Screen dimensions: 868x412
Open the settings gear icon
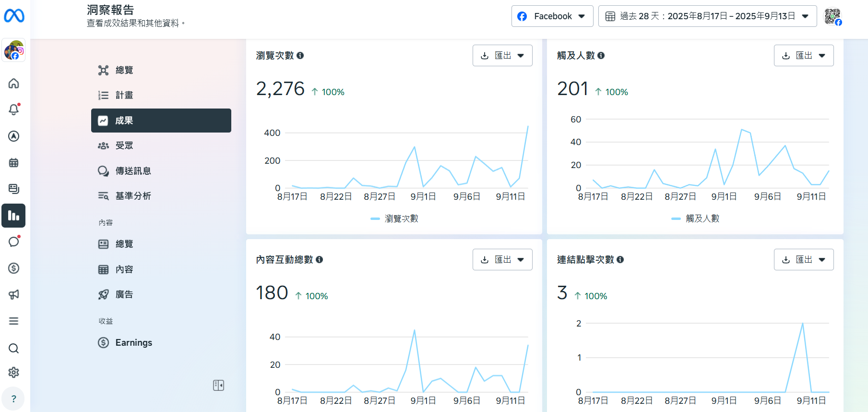point(14,372)
